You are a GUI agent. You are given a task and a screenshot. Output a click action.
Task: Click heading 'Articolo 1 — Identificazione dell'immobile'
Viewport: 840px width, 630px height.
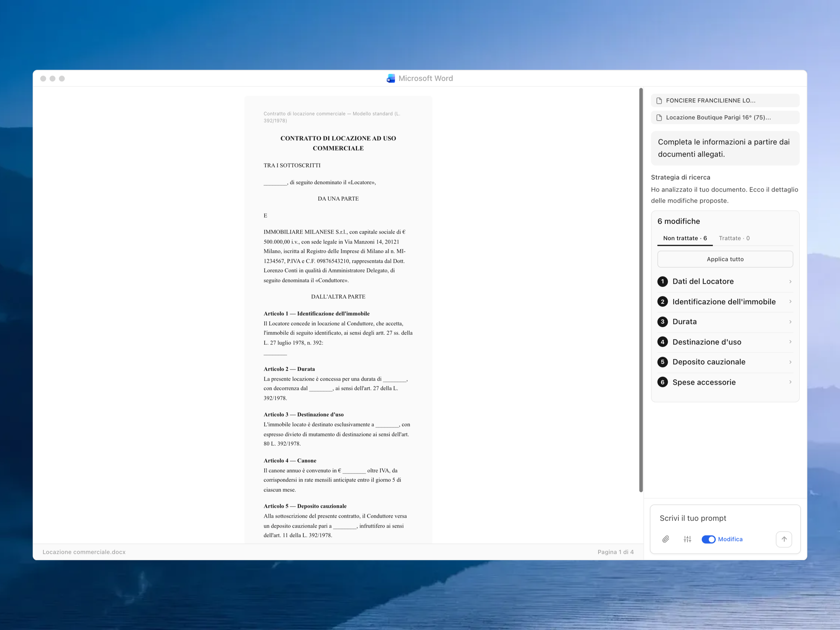click(317, 314)
